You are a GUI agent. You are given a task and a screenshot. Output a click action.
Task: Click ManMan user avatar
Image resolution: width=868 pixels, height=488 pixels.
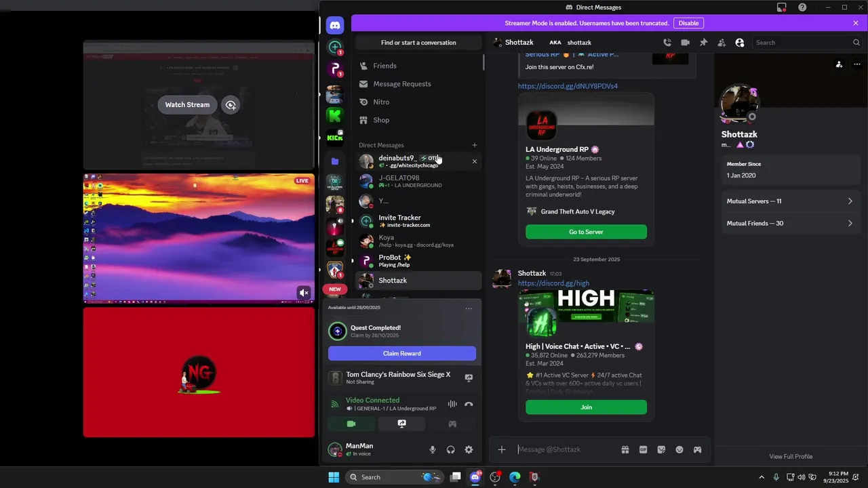335,449
